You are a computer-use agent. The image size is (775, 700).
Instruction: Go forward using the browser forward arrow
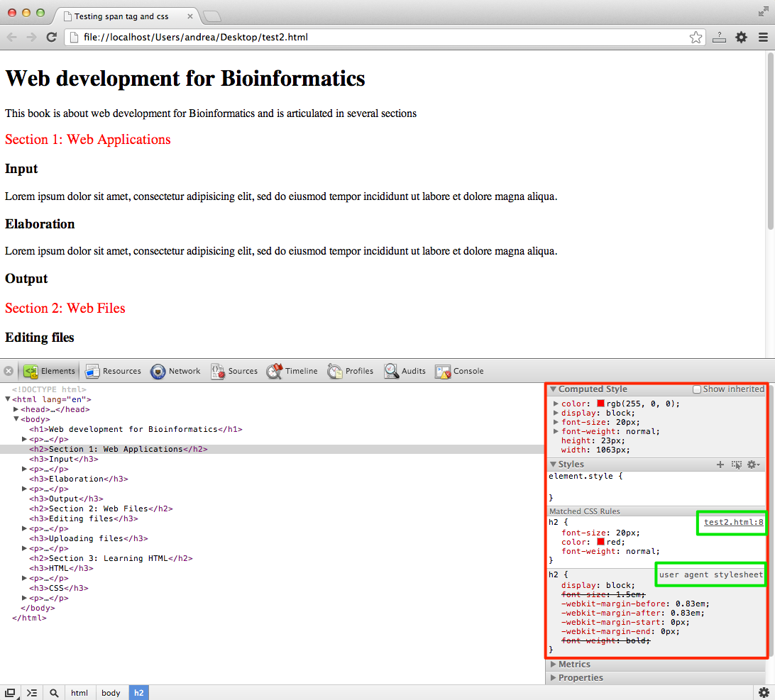pyautogui.click(x=31, y=37)
